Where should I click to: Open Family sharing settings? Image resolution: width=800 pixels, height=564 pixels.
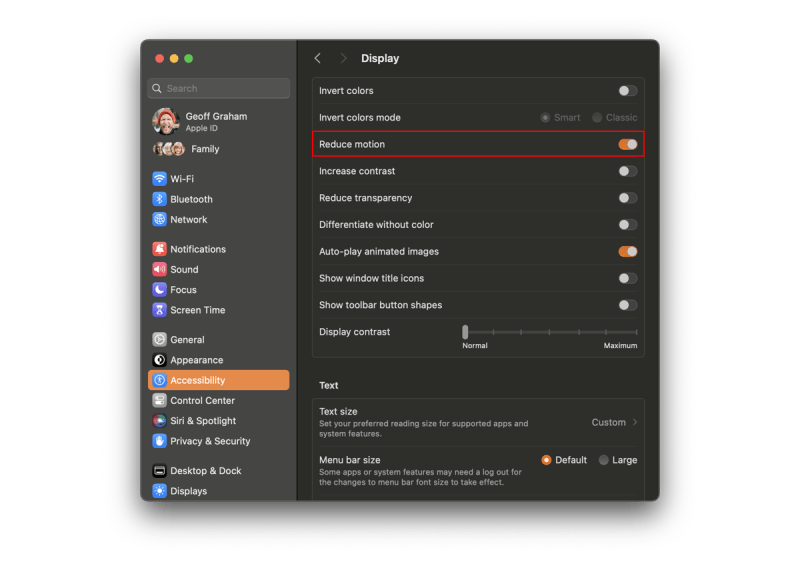[x=218, y=149]
